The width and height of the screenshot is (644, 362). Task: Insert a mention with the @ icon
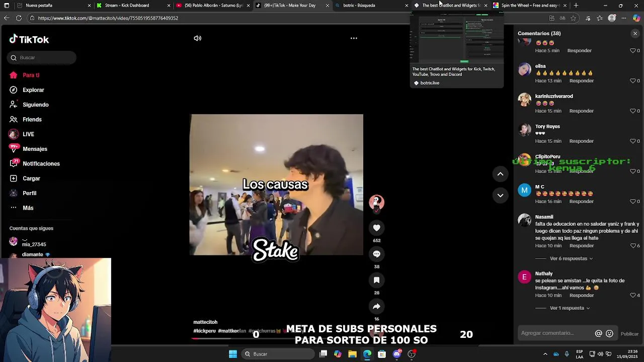598,333
